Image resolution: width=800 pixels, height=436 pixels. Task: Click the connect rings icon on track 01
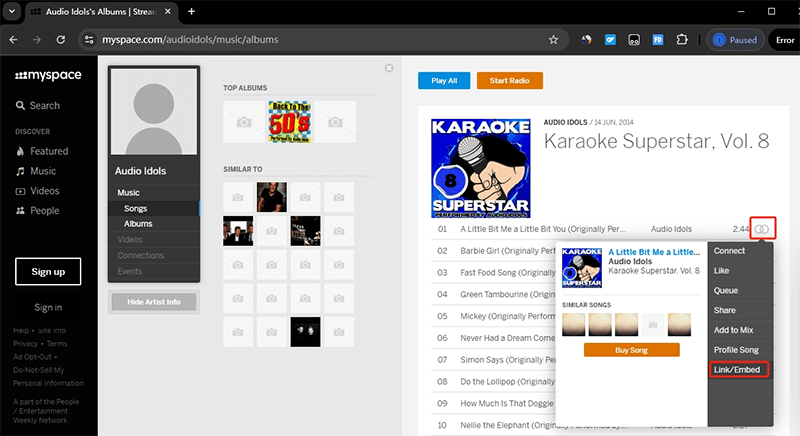coord(762,229)
